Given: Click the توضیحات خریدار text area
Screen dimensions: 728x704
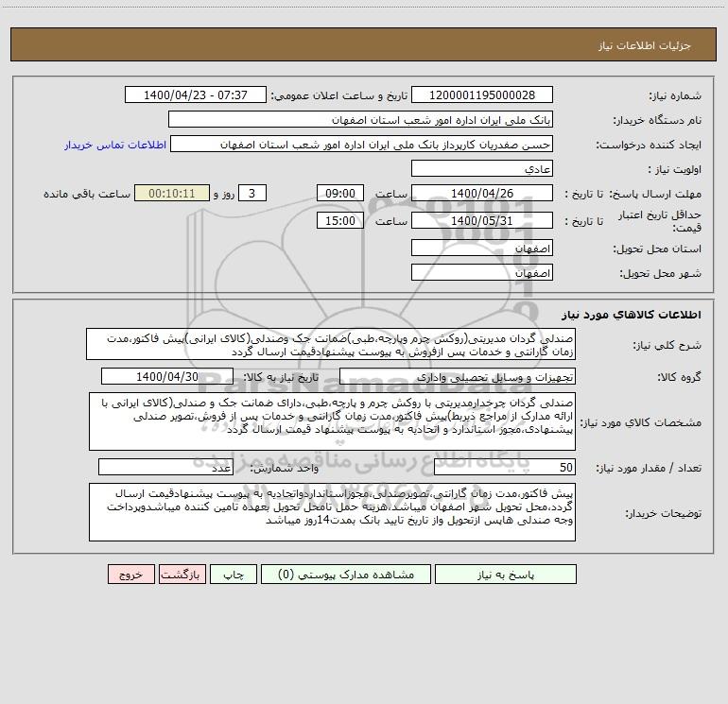Looking at the screenshot, I should (x=332, y=512).
